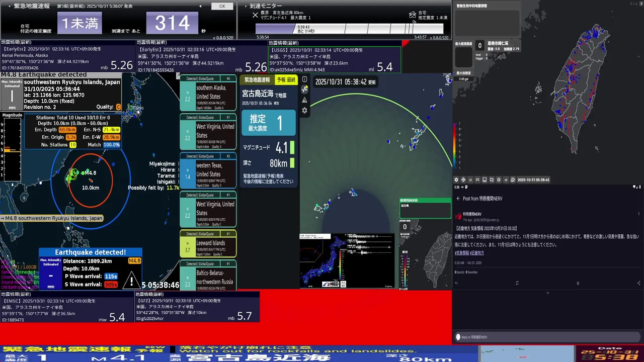Image resolution: width=644 pixels, height=362 pixels.
Task: Click OK in the 緊急地震速報 window
Action: (222, 6)
